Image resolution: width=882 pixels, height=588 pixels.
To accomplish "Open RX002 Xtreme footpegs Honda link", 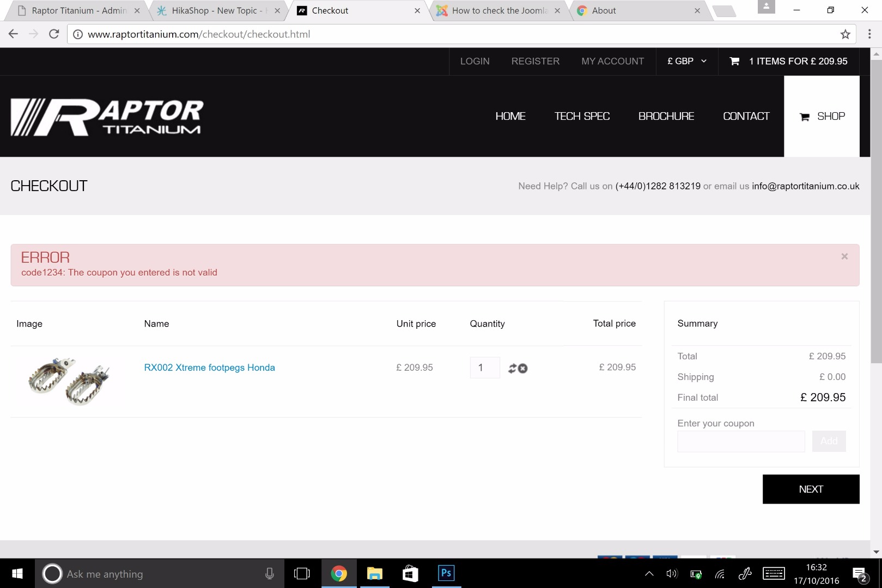I will coord(209,367).
